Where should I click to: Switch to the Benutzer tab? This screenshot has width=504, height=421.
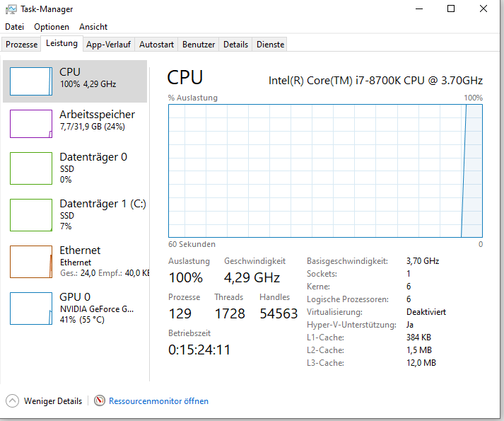pos(199,45)
